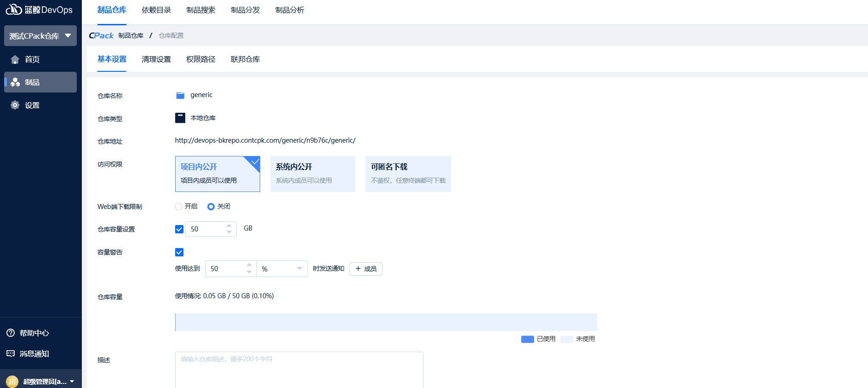
Task: Click the 首页 home icon in sidebar
Action: tap(15, 59)
